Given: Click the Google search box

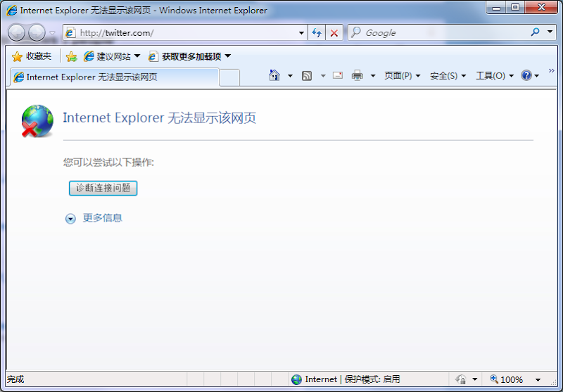Looking at the screenshot, I should tap(438, 32).
